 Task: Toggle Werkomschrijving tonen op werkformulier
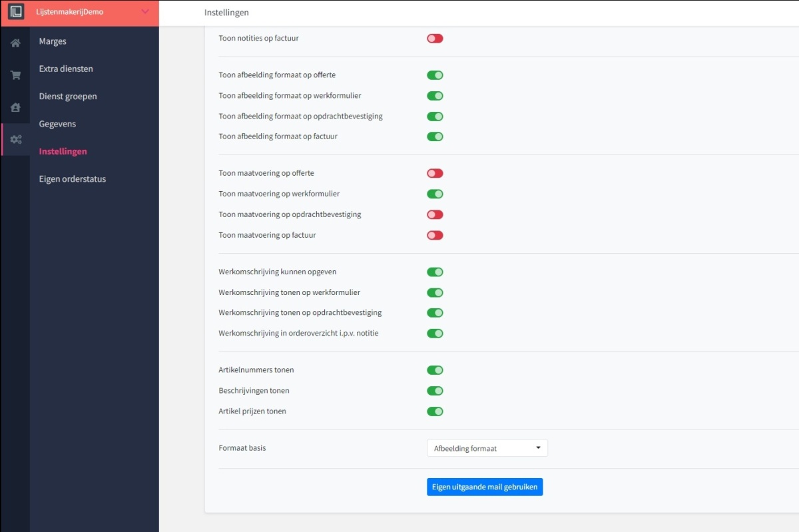click(x=435, y=292)
